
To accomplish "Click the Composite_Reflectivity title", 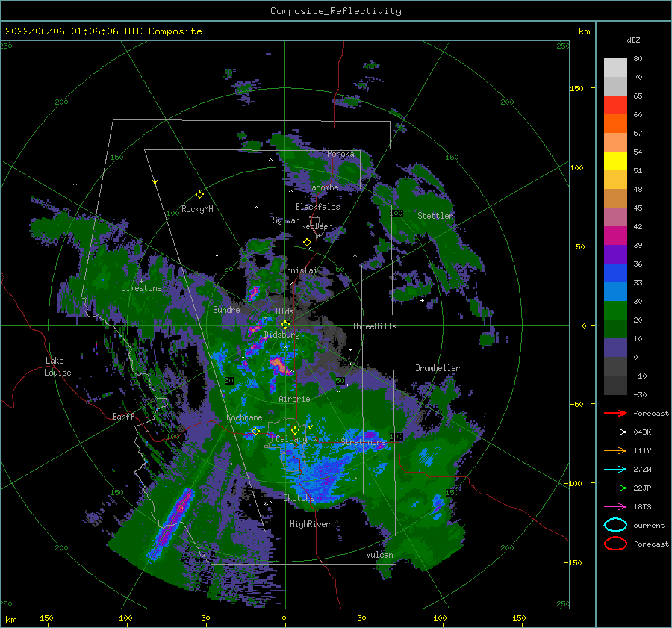I will click(335, 11).
